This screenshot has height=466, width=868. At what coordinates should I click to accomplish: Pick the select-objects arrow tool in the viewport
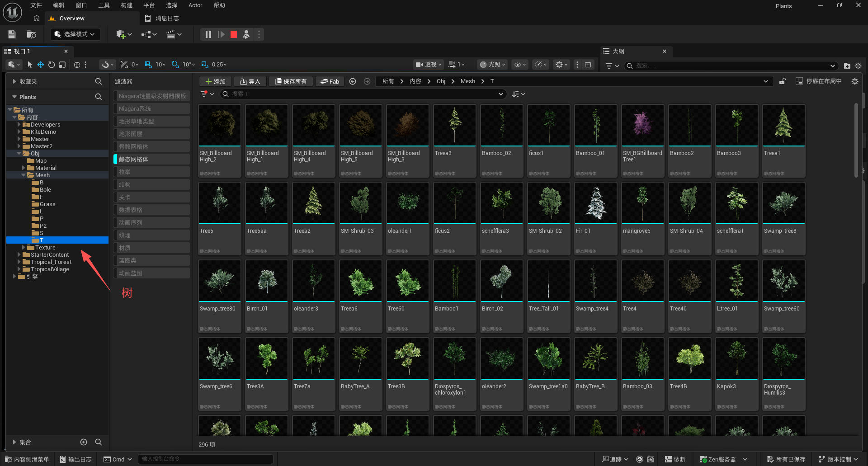30,65
